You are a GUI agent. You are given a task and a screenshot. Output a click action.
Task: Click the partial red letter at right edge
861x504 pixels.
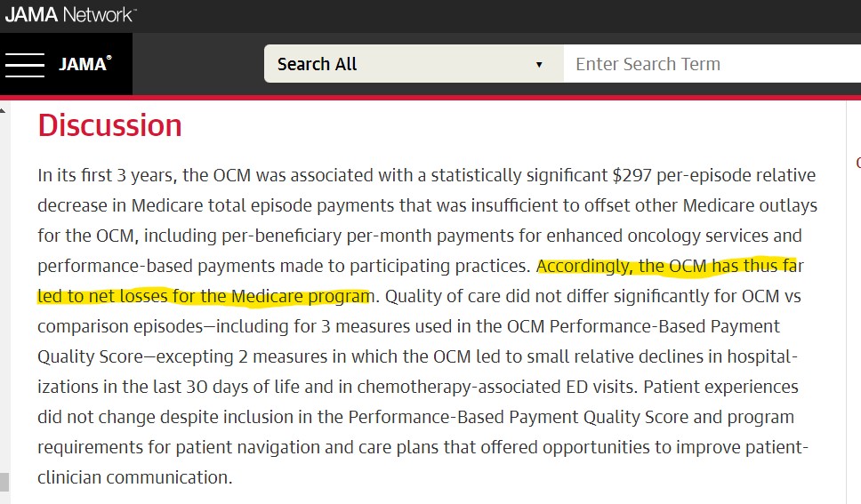(857, 163)
